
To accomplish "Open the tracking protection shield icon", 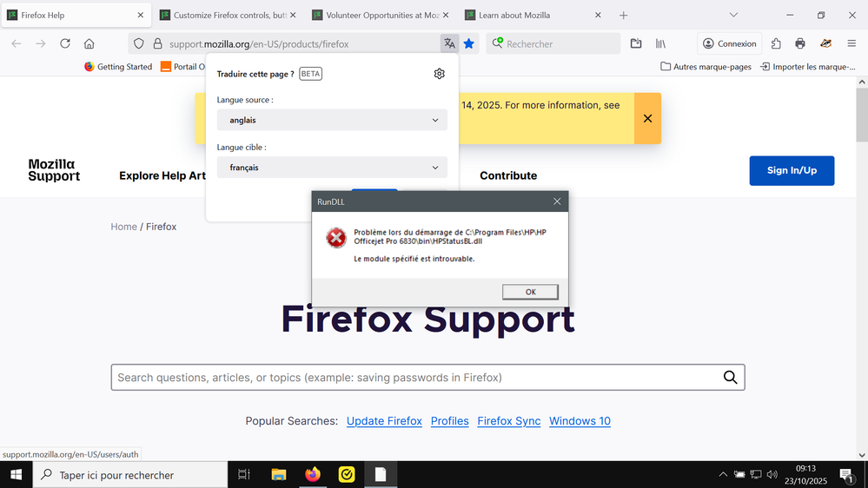I will tap(139, 43).
